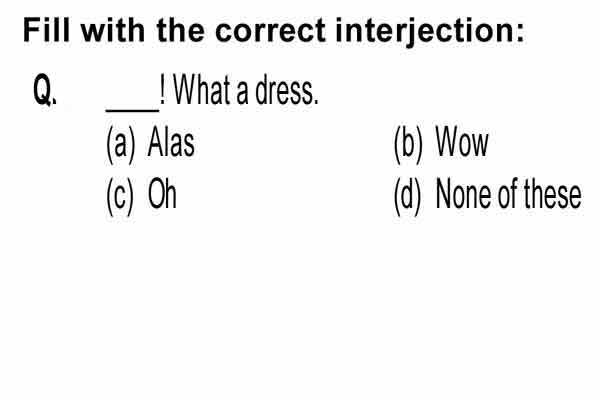Click the word None in option d

[x=463, y=194]
